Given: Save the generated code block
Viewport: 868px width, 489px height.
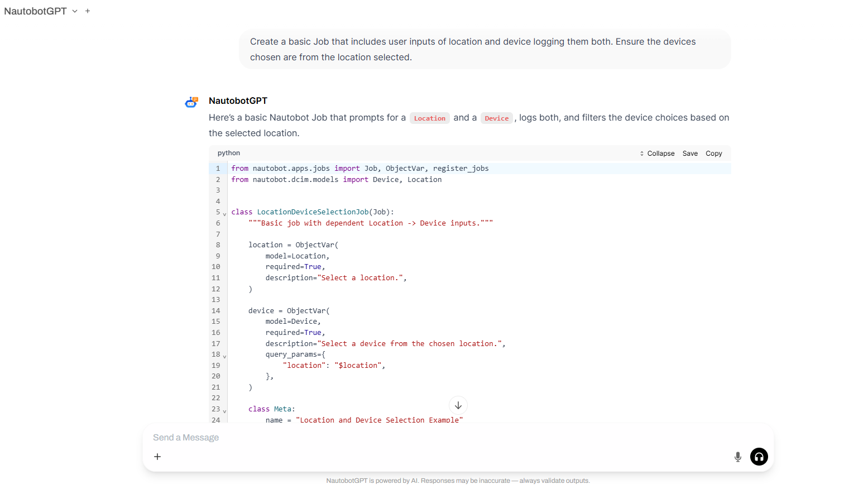Looking at the screenshot, I should point(690,154).
